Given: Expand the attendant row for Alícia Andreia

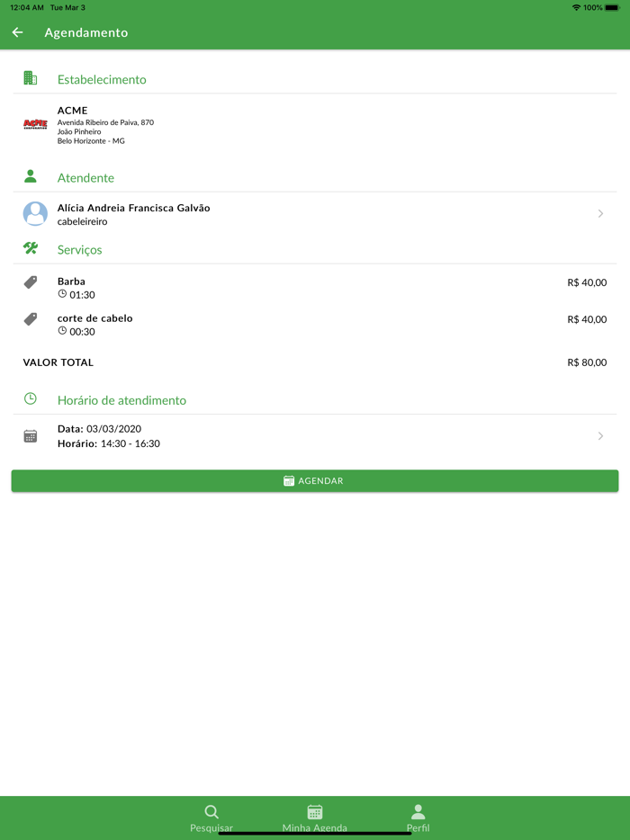Looking at the screenshot, I should (600, 214).
